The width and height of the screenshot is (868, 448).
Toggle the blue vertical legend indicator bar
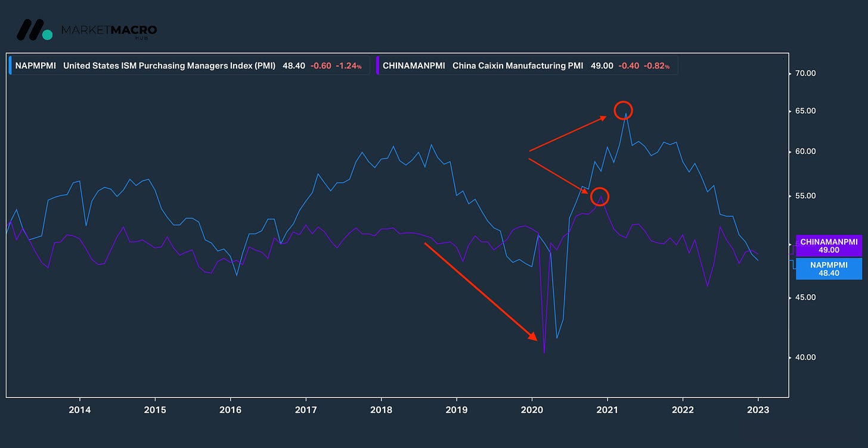[10, 66]
